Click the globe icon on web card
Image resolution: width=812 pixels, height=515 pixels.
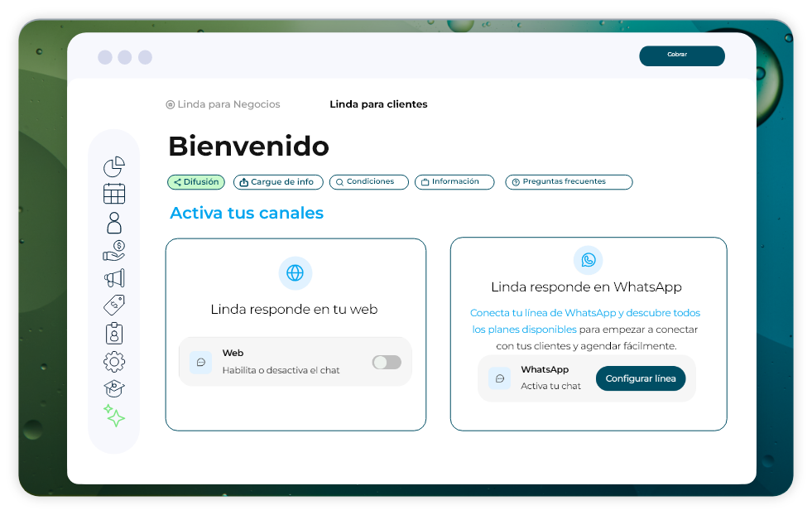[295, 273]
